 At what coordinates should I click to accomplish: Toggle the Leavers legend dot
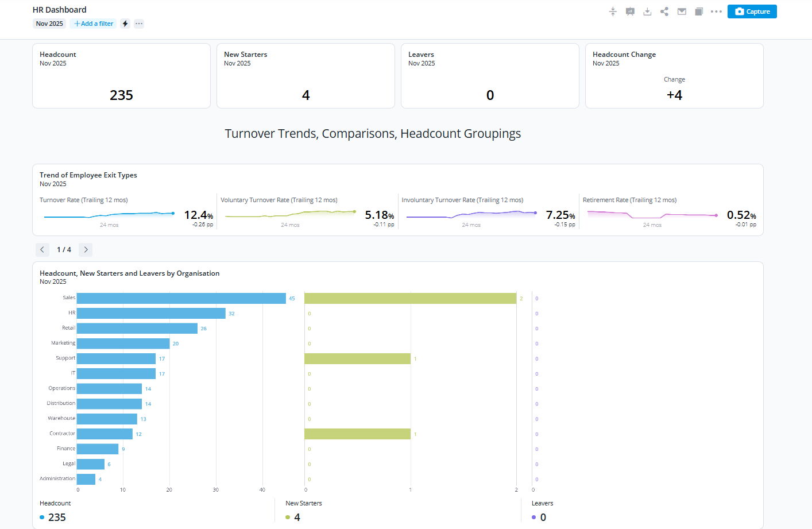[x=534, y=517]
